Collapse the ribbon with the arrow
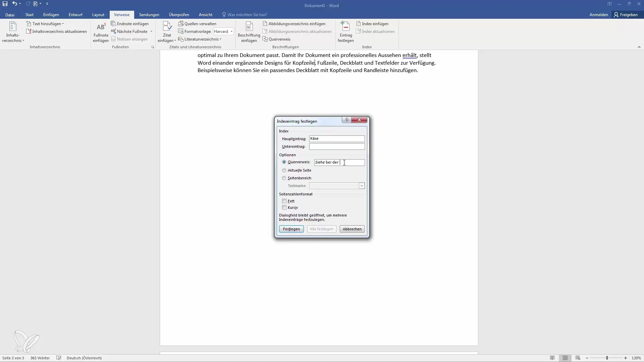This screenshot has height=362, width=644. pos(639,47)
